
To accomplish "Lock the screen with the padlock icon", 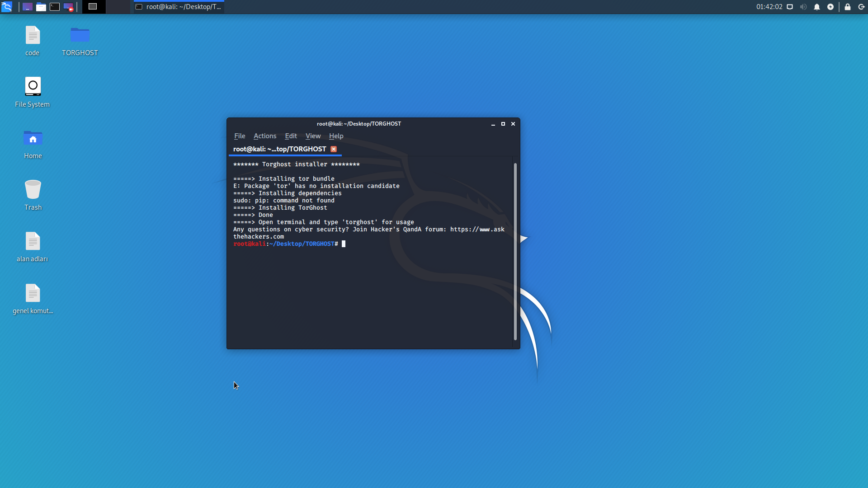I will pos(848,7).
